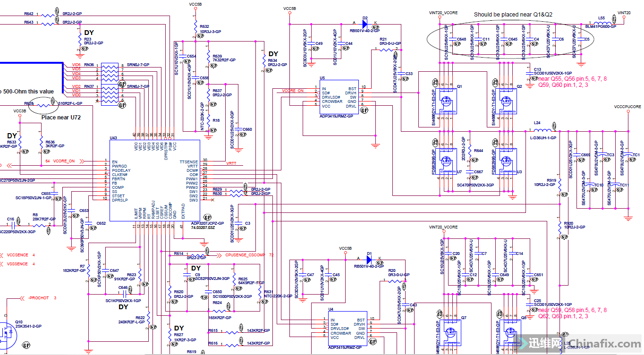The height and width of the screenshot is (355, 644).
Task: Select the C645 capacitor reference
Action: click(x=513, y=39)
